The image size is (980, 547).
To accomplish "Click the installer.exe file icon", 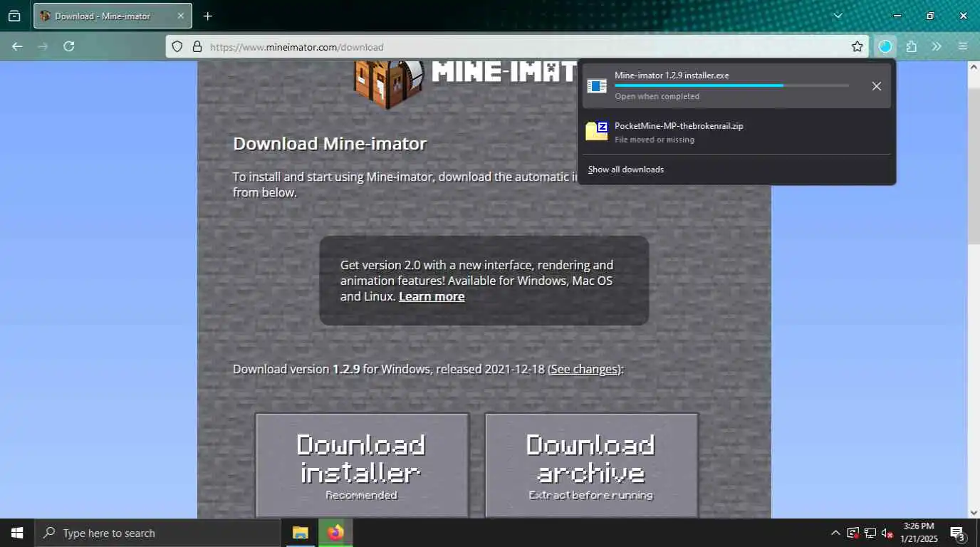I will tap(597, 86).
